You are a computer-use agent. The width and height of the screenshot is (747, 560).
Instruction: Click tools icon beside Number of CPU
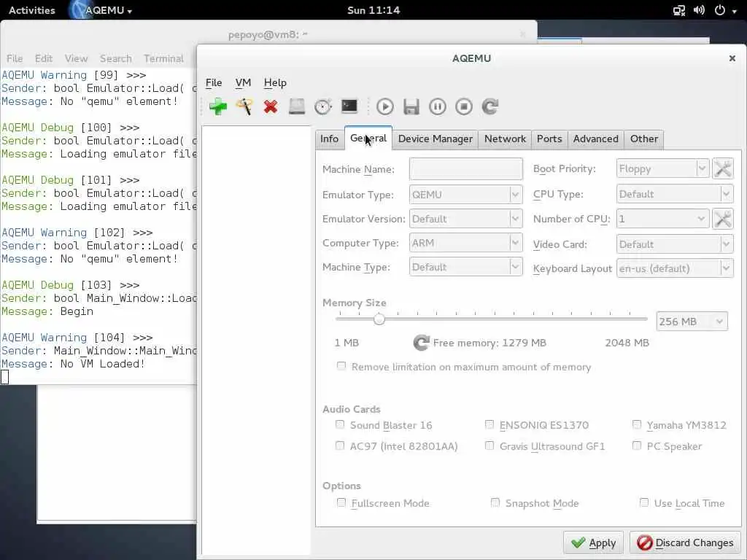pyautogui.click(x=723, y=219)
